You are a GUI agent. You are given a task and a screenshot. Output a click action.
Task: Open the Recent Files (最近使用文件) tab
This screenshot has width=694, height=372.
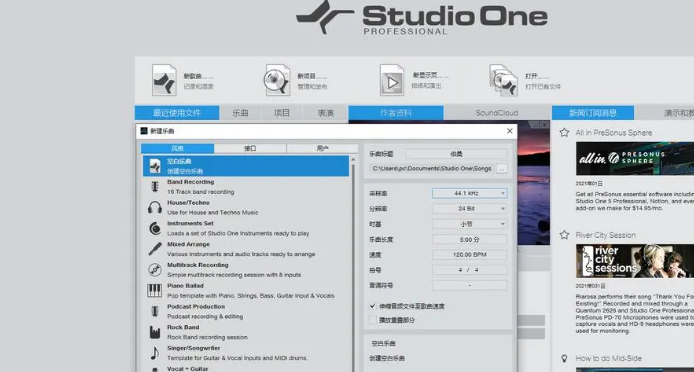pos(177,113)
